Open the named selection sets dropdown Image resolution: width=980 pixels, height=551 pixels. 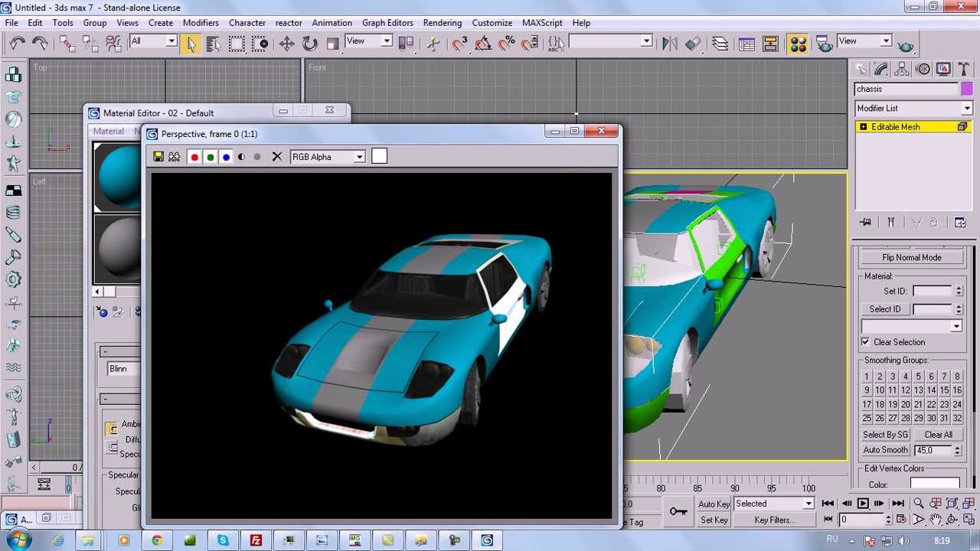610,41
